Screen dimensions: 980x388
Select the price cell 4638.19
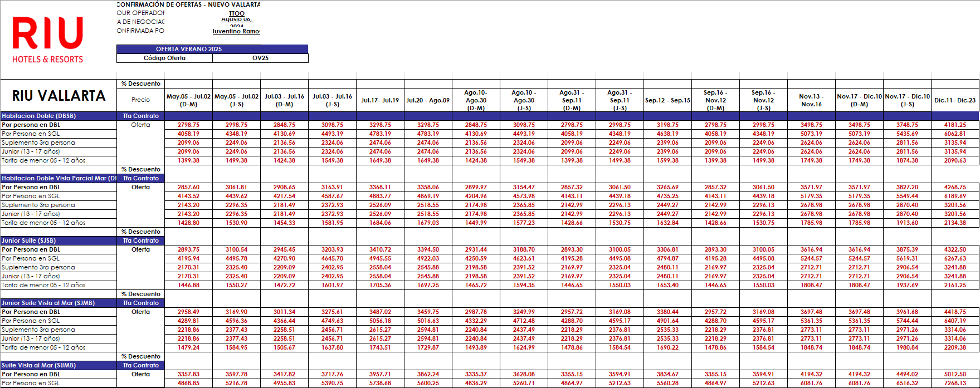click(667, 134)
